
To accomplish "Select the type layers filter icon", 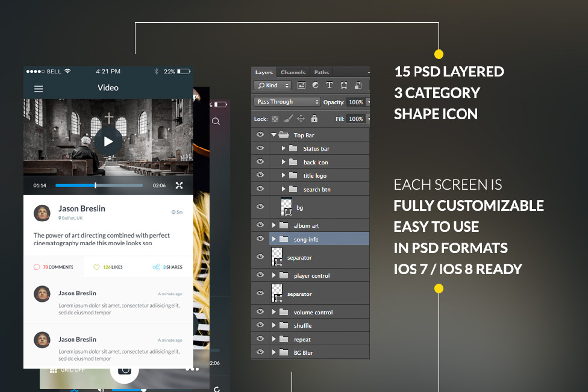I will (x=329, y=85).
